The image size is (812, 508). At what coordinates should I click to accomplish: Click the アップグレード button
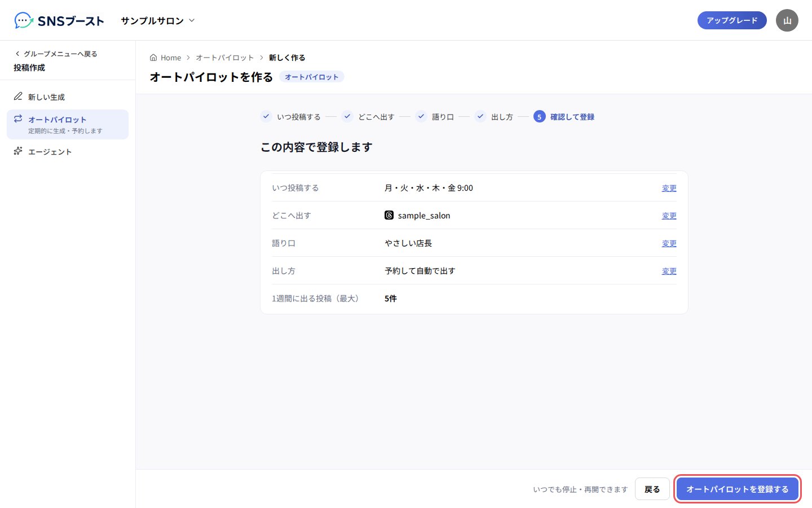[x=732, y=20]
